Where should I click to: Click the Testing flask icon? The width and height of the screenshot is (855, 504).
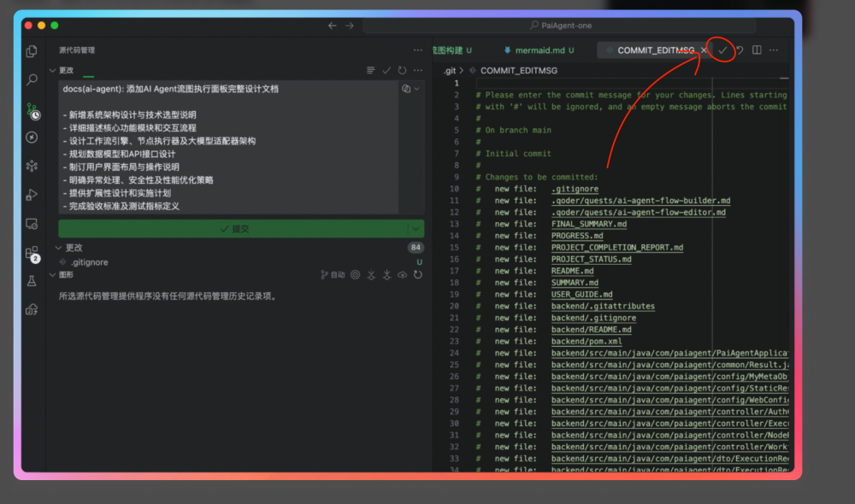click(32, 281)
